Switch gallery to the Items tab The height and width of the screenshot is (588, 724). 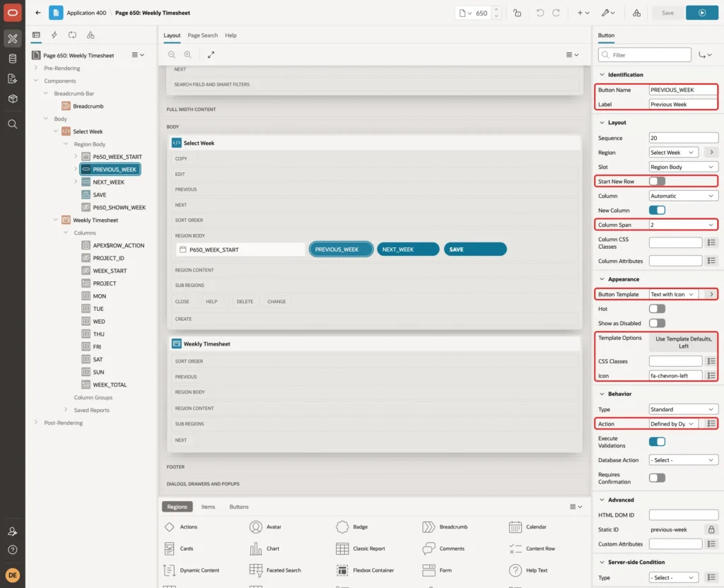209,506
